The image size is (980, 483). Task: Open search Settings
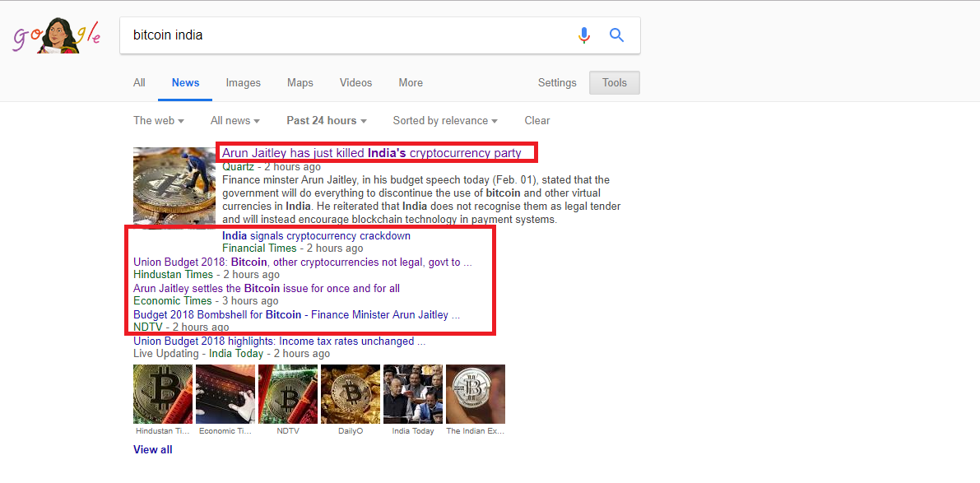(557, 82)
